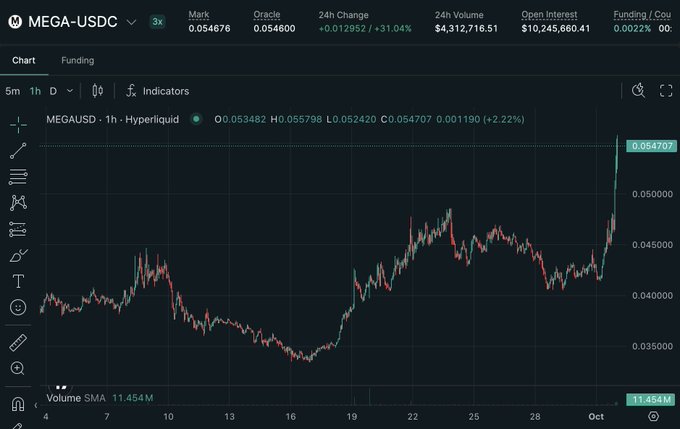Viewport: 680px width, 429px height.
Task: Toggle the magnet snap mode
Action: 18,404
